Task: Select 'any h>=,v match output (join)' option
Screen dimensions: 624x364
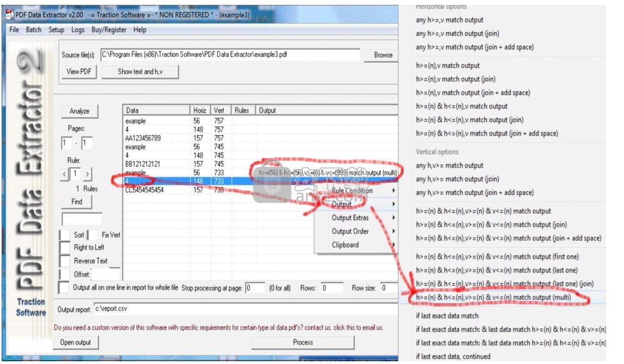Action: click(x=457, y=33)
